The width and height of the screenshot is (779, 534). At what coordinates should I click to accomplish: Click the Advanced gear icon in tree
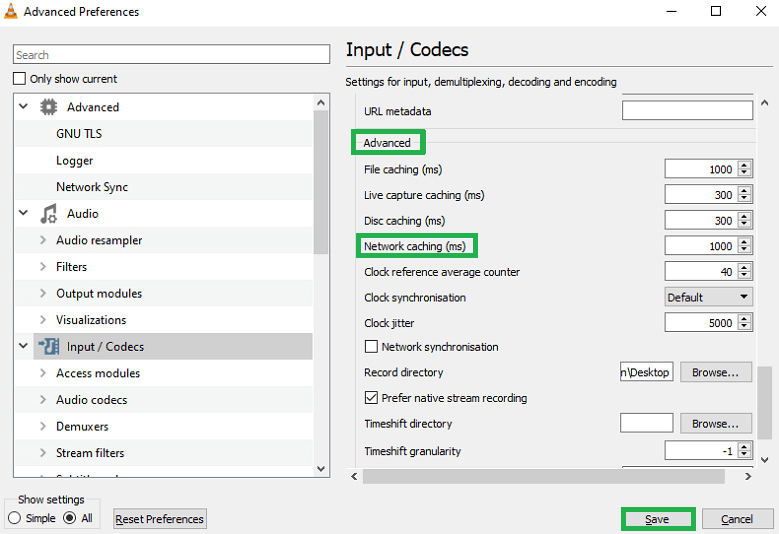click(x=49, y=107)
